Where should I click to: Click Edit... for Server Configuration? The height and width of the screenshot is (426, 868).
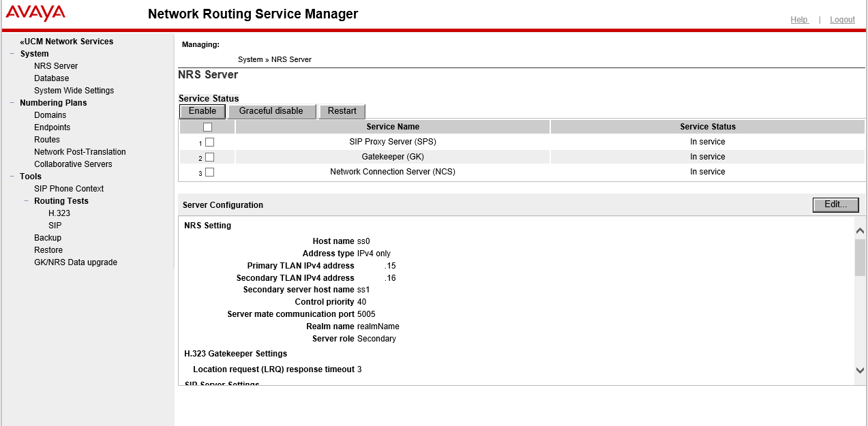836,204
